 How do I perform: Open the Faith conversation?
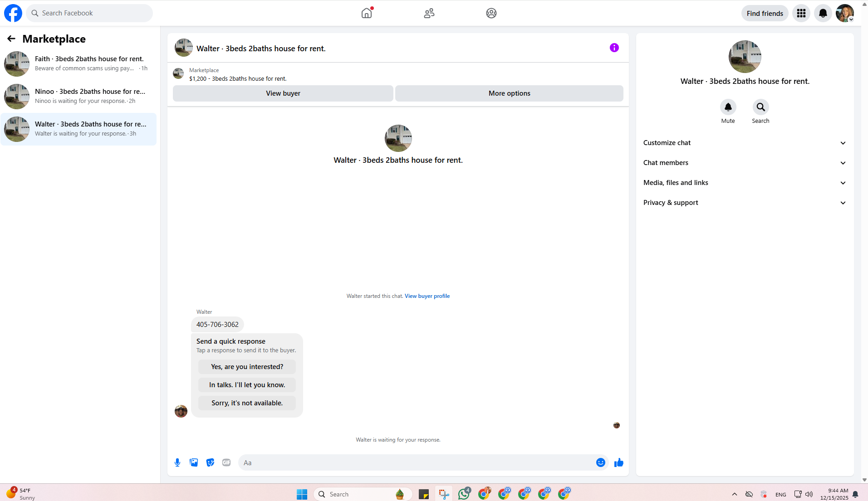[78, 64]
